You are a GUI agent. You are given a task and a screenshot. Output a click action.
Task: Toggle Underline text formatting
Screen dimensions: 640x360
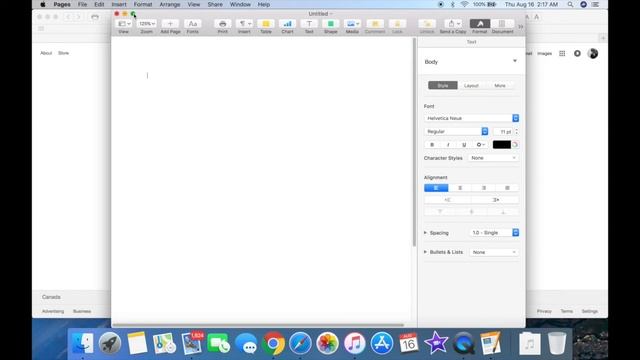(464, 144)
